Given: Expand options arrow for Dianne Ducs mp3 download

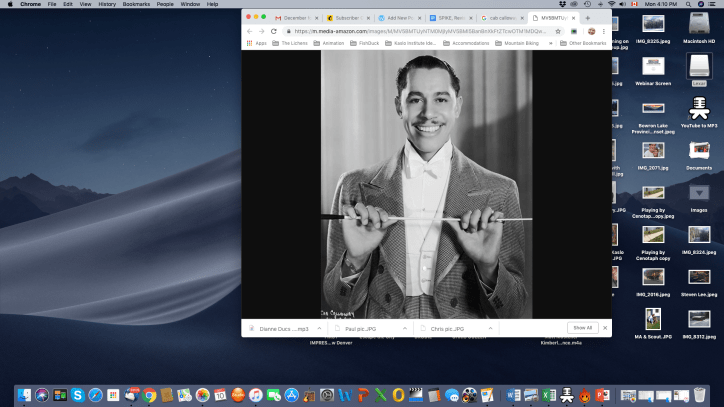Looking at the screenshot, I should 319,328.
